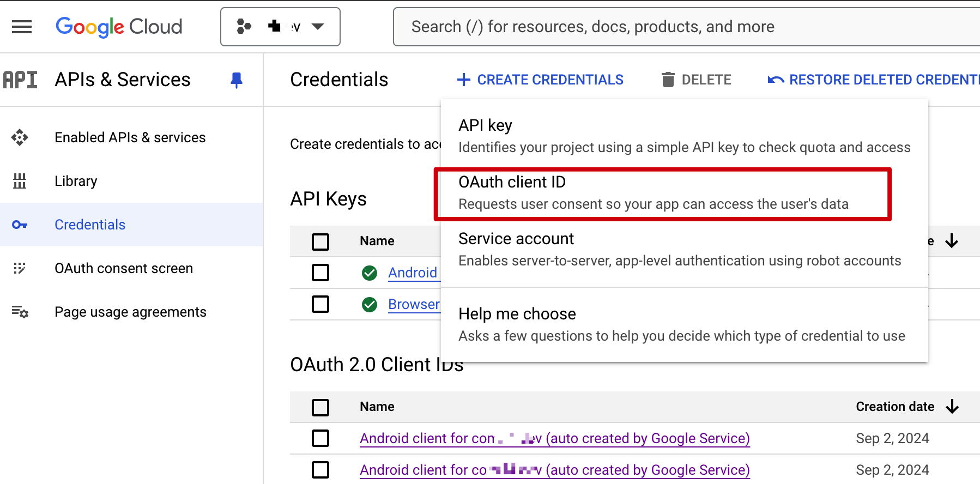The height and width of the screenshot is (484, 980).
Task: Open the project selector dropdown
Action: click(x=280, y=27)
